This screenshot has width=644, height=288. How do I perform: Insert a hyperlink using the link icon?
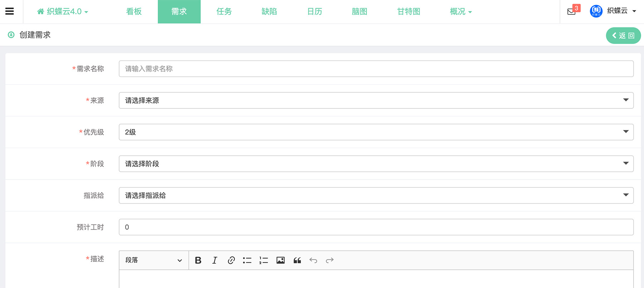pos(231,260)
